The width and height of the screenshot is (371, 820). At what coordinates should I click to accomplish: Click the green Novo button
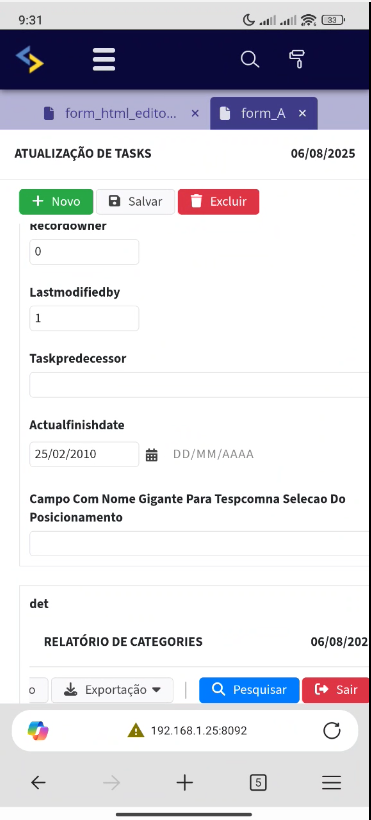[x=56, y=202]
